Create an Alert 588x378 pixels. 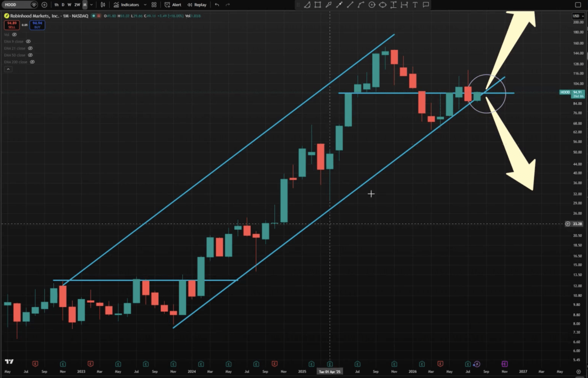click(x=173, y=4)
